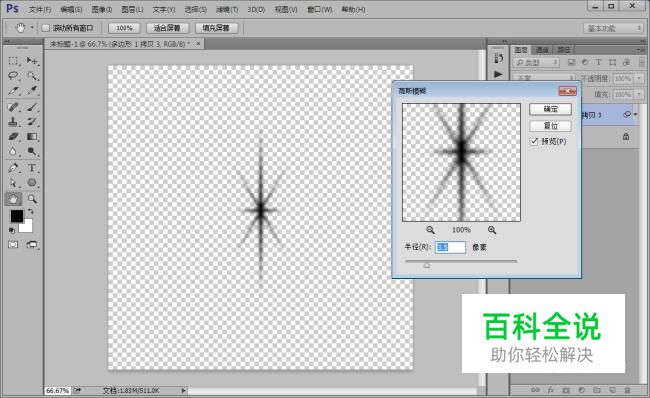Screen dimensions: 650x398
Task: Open the Layers panel flyout menu
Action: 640,50
